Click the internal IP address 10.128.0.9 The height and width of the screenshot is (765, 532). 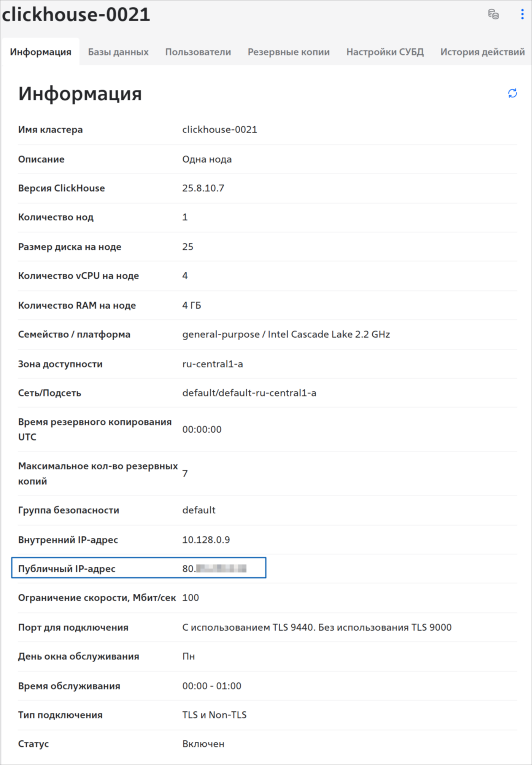coord(206,540)
